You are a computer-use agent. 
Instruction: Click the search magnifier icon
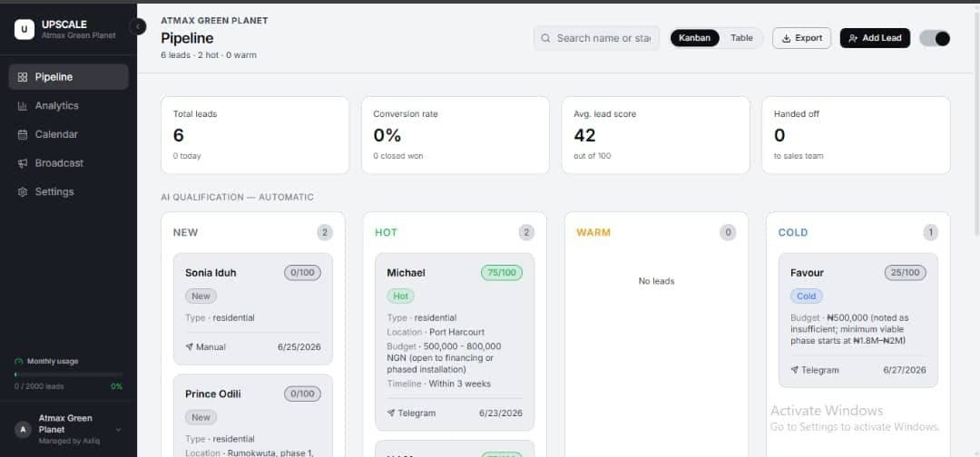coord(545,38)
